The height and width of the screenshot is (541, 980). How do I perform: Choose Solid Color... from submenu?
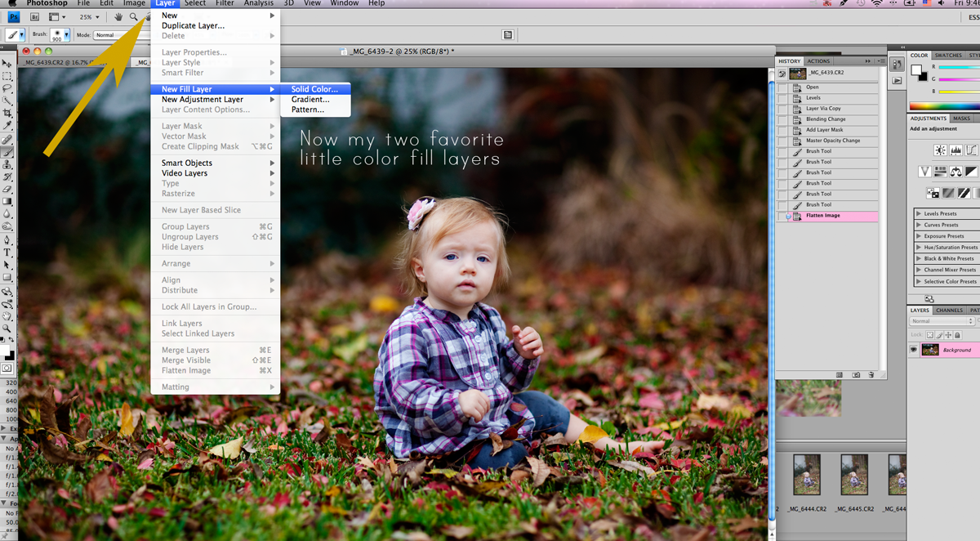(x=315, y=89)
